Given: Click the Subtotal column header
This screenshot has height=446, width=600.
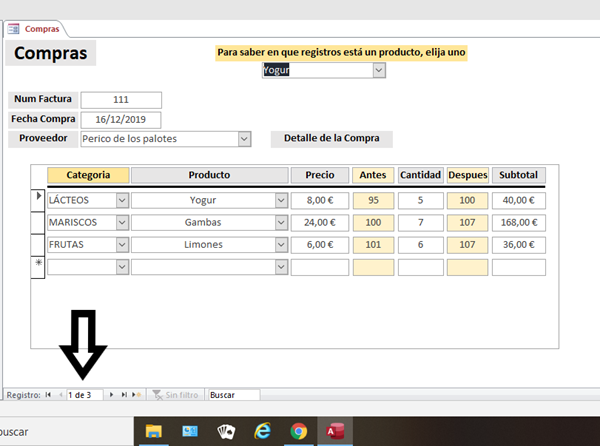Looking at the screenshot, I should tap(518, 175).
